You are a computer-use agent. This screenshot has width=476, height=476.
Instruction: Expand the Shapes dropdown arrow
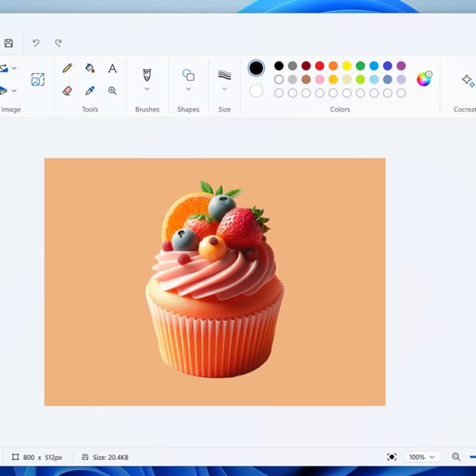point(188,89)
